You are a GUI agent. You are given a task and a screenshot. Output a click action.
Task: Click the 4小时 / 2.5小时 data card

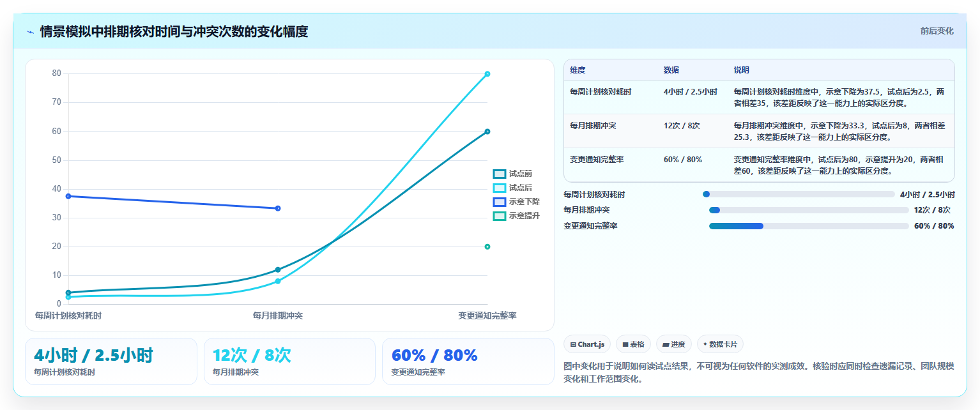coord(111,361)
